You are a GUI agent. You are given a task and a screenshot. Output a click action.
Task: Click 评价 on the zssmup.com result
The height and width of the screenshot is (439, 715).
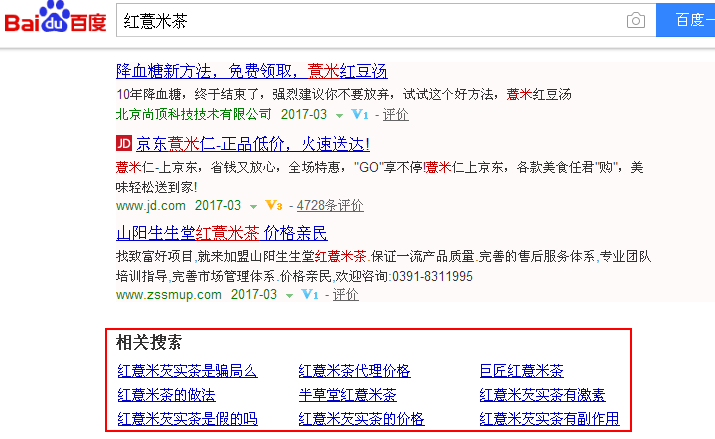(x=345, y=295)
